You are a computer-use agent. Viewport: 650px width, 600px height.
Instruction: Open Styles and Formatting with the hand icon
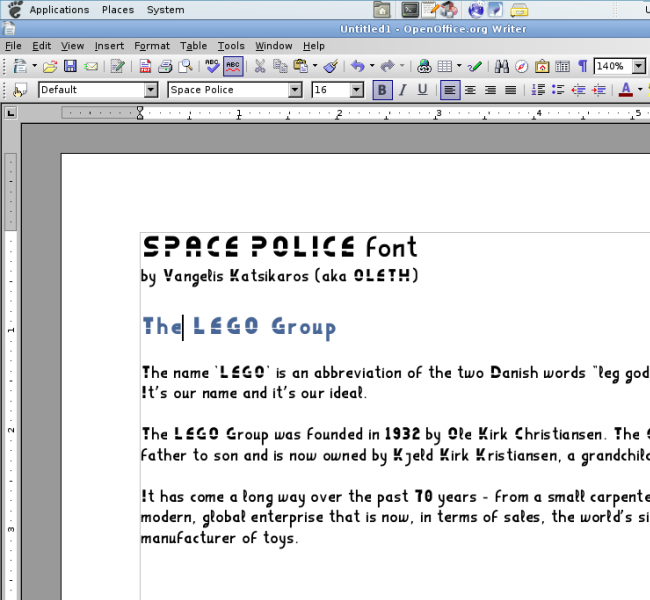point(19,90)
